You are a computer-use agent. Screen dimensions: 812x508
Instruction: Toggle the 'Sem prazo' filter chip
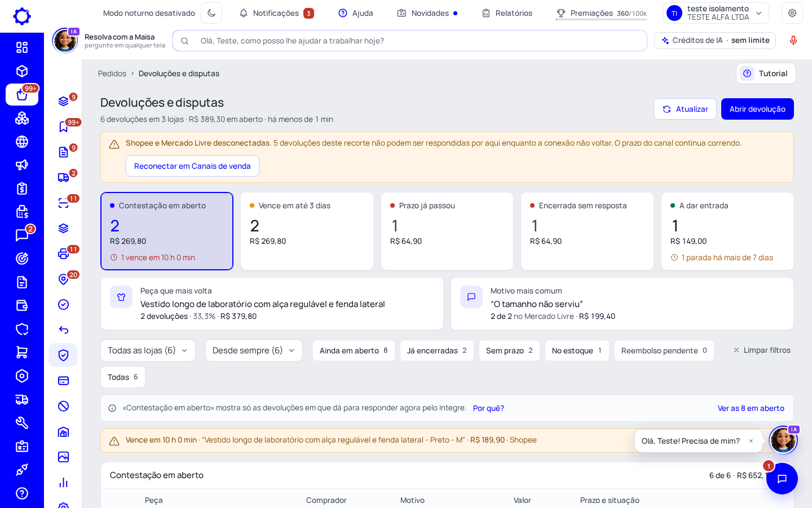tap(509, 351)
